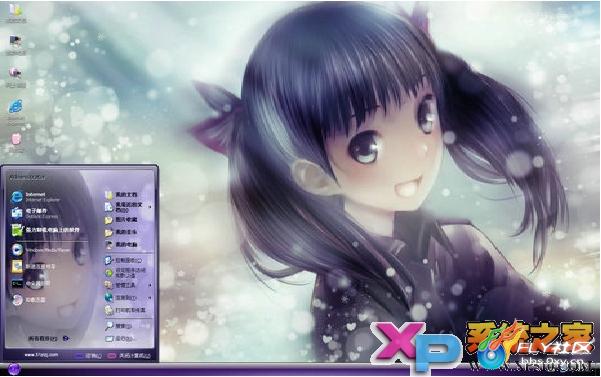
Task: Open the My Documents folder in Start menu
Action: point(121,195)
